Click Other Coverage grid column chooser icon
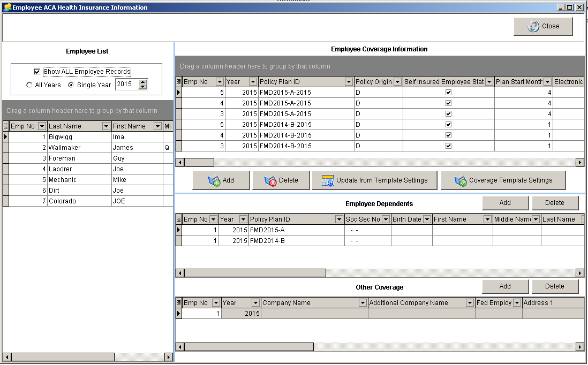Viewport: 588px width, 365px height. click(179, 303)
